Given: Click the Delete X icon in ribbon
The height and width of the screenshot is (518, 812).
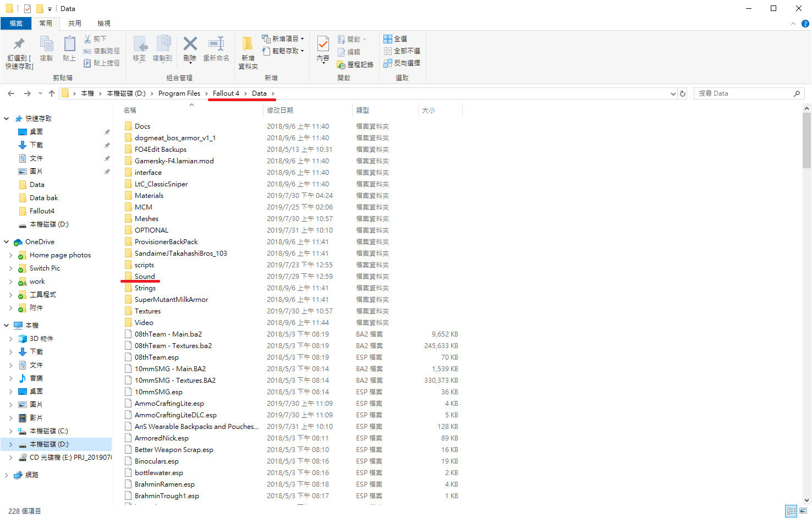Looking at the screenshot, I should tap(190, 44).
